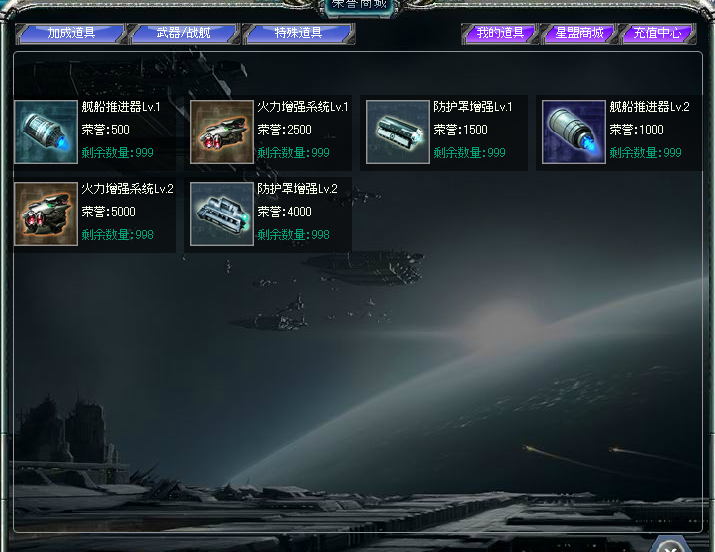Open the 充值中心 recharge button

[x=658, y=33]
